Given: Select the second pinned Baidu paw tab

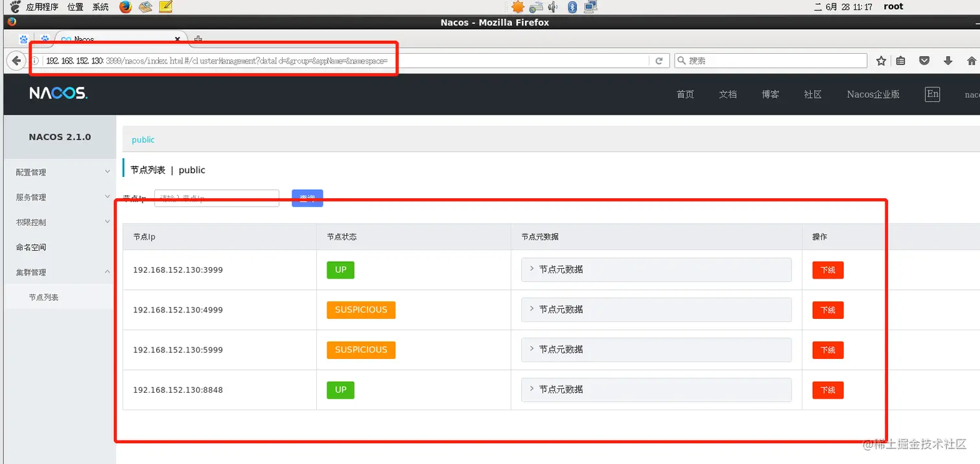Looking at the screenshot, I should tap(45, 40).
